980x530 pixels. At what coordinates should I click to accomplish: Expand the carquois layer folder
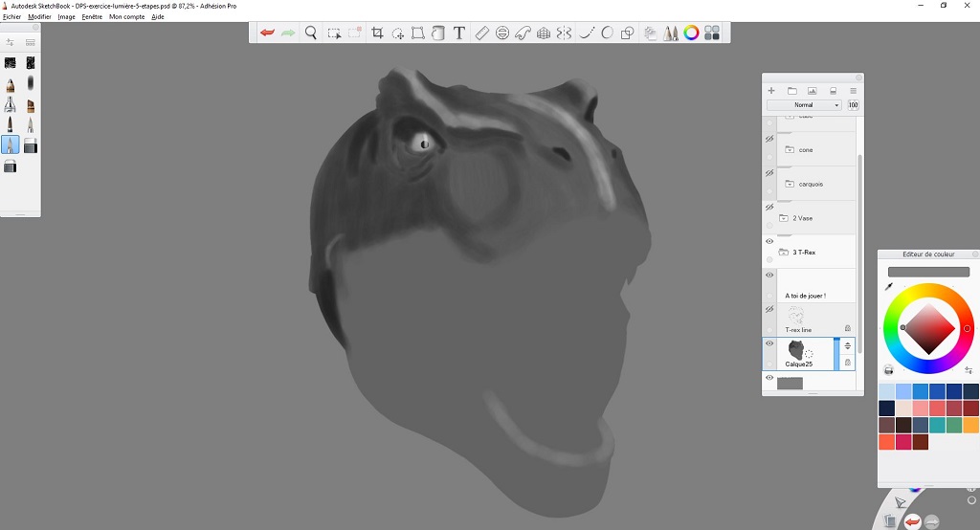point(790,184)
